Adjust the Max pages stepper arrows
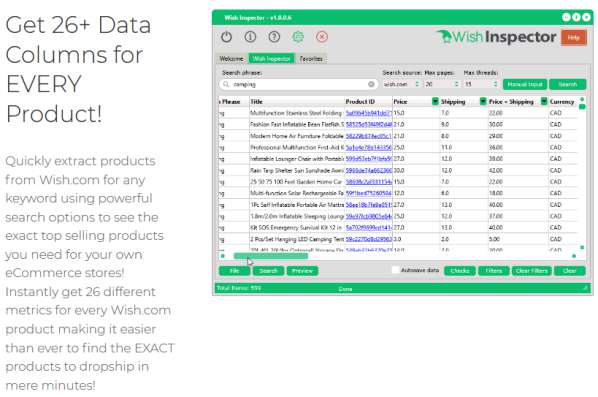 tap(457, 84)
